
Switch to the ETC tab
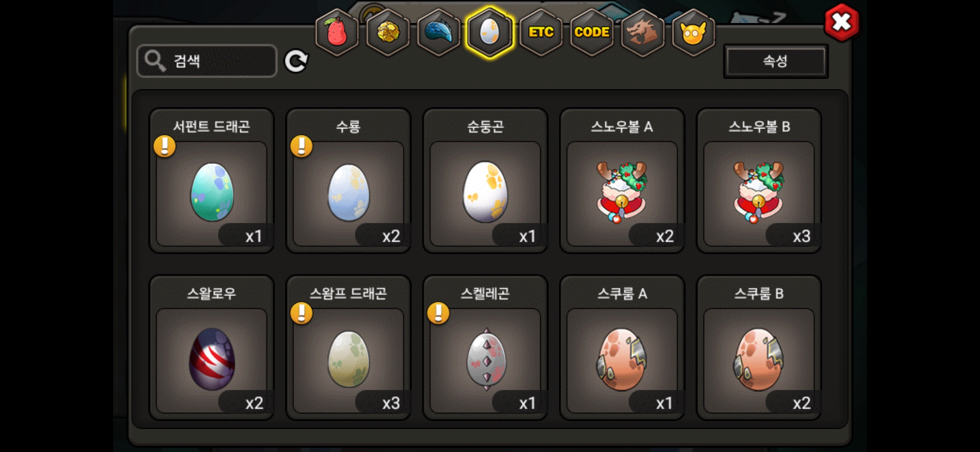pyautogui.click(x=541, y=33)
